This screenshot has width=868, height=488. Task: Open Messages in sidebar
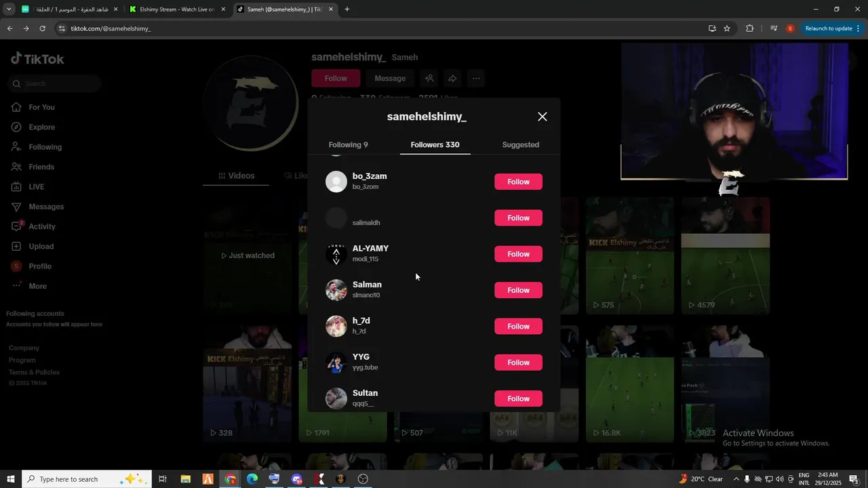tap(45, 207)
